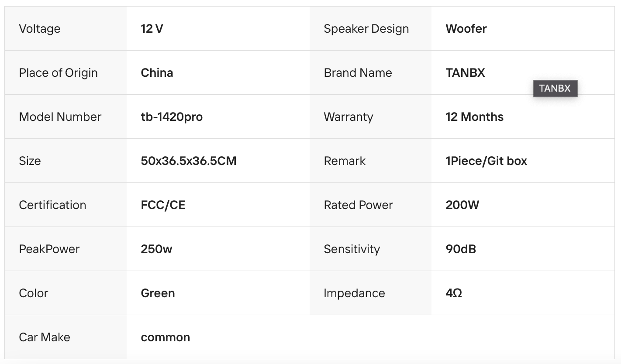Click the Brand Name label
The image size is (621, 364).
[358, 73]
